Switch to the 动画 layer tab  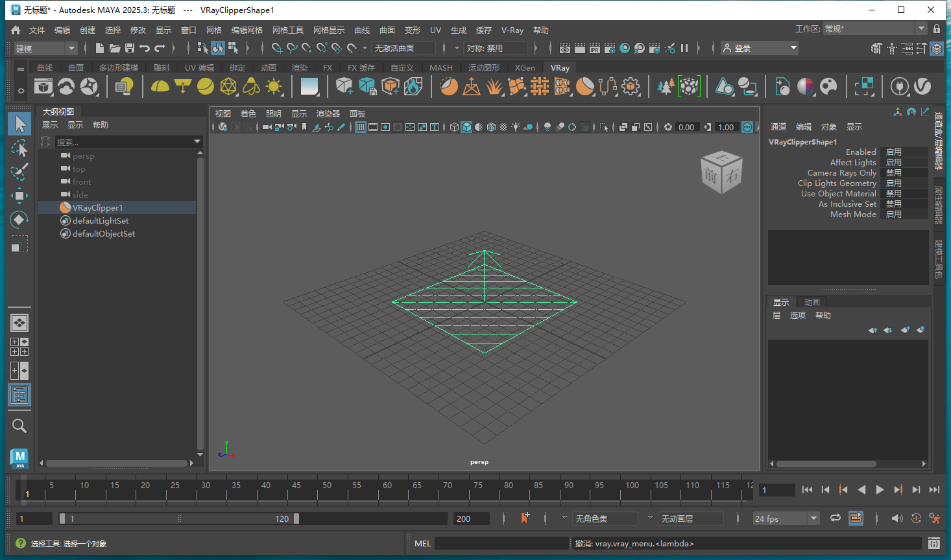point(812,302)
